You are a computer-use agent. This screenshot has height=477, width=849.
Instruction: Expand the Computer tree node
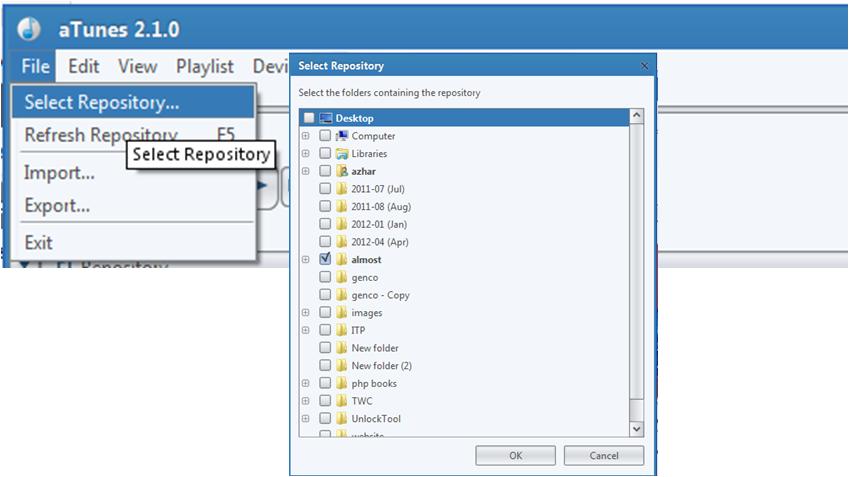[305, 136]
